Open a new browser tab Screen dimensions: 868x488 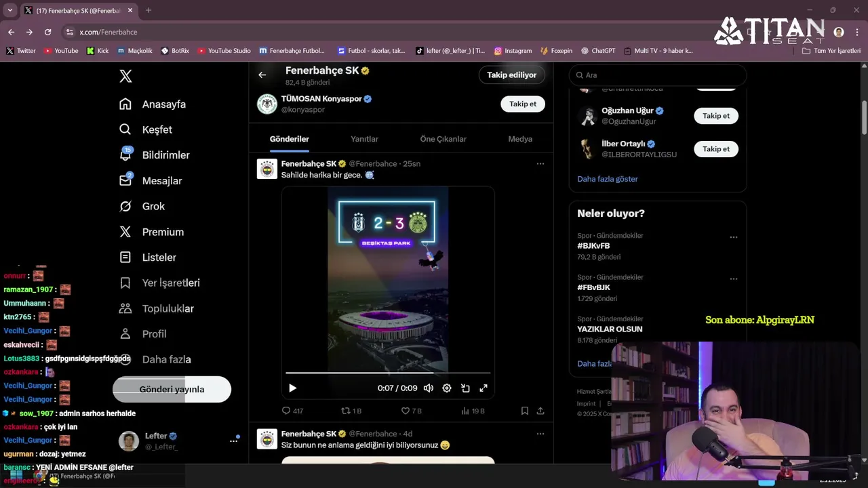(x=149, y=10)
